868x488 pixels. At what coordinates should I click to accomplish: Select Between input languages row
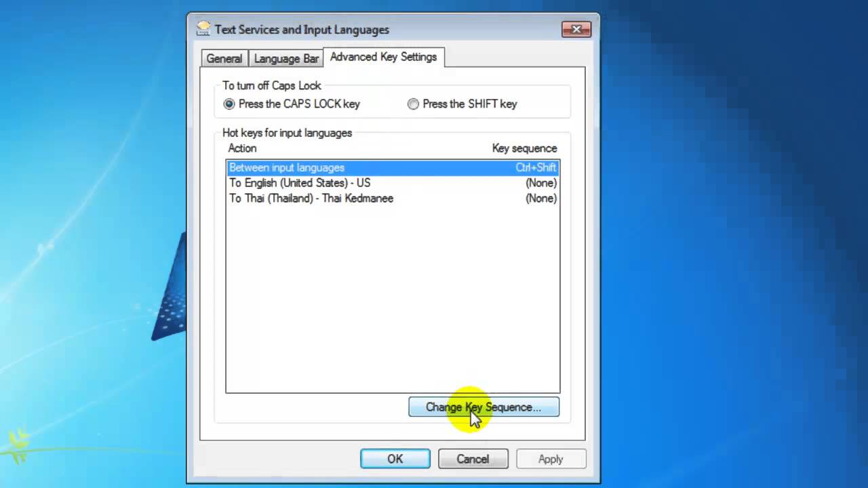pos(393,167)
